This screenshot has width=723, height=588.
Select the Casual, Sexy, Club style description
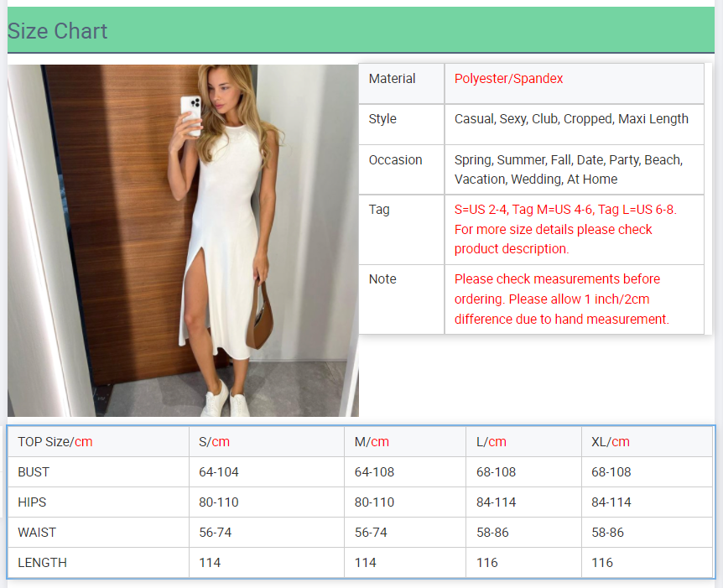pos(571,119)
